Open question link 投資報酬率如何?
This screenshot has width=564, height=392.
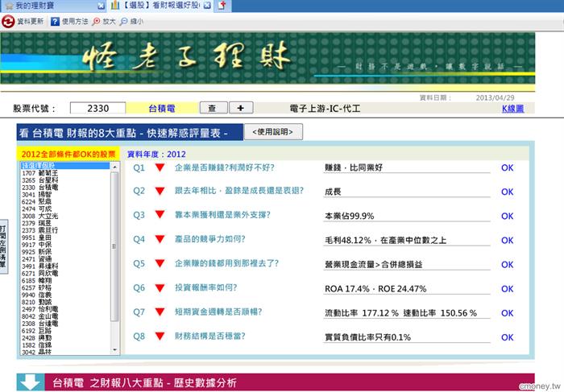pos(205,287)
